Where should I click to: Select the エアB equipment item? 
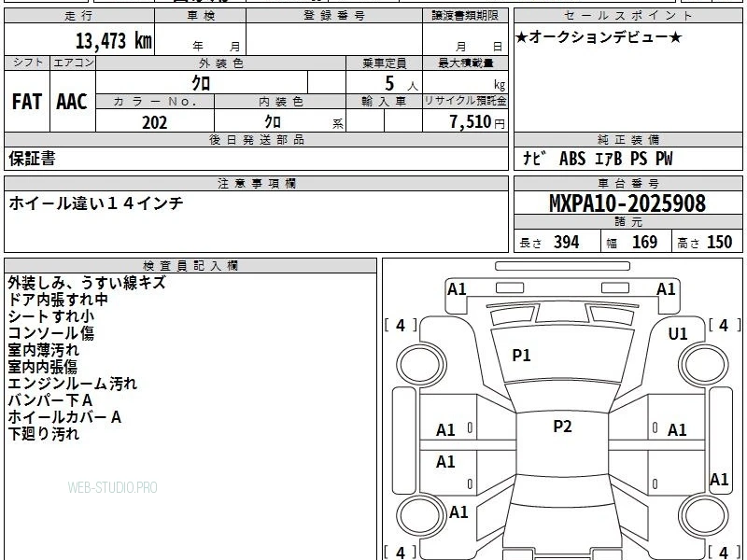(x=609, y=159)
